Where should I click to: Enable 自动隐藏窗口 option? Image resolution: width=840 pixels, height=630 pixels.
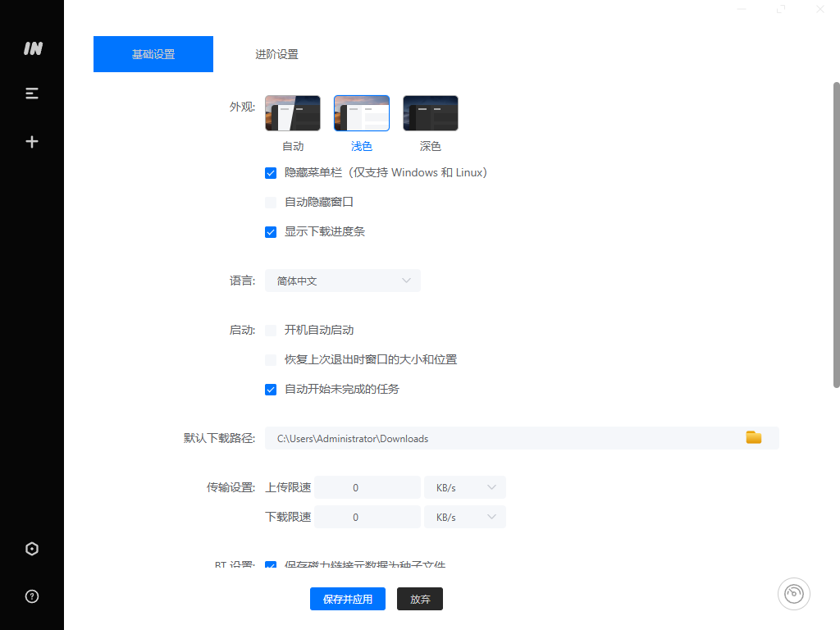tap(271, 202)
